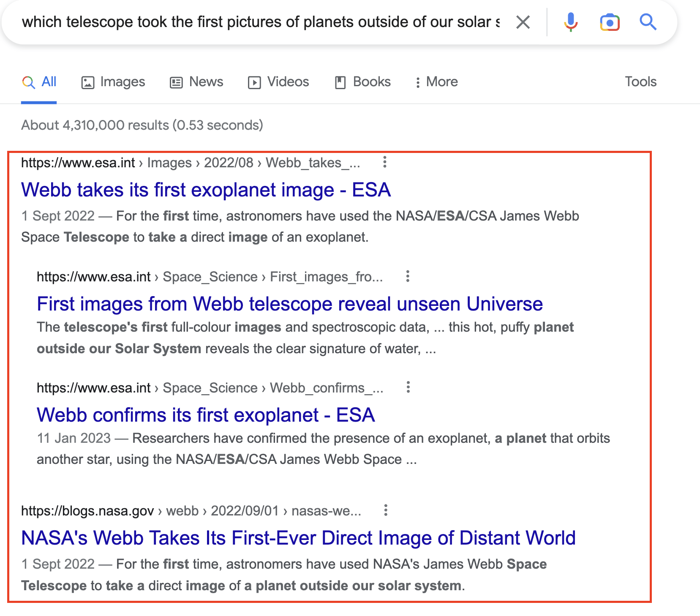This screenshot has height=616, width=700.
Task: Switch to the News tab
Action: pyautogui.click(x=196, y=82)
